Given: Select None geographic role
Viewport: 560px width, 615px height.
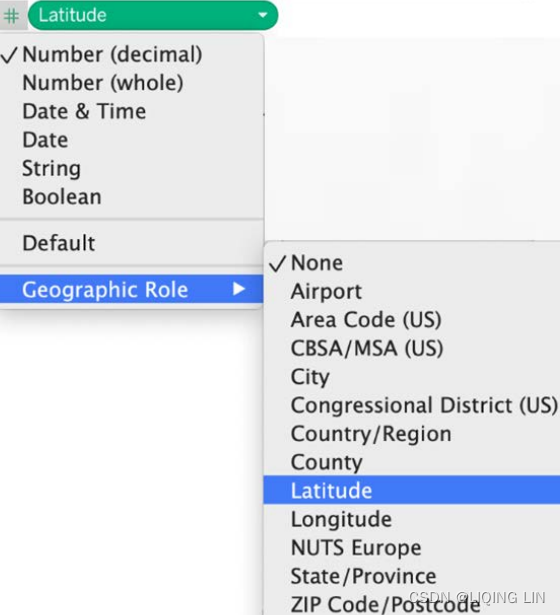Looking at the screenshot, I should point(412,263).
